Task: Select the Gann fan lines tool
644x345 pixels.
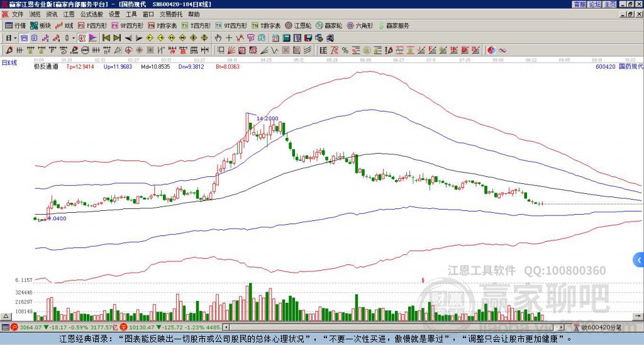Action: (x=231, y=50)
